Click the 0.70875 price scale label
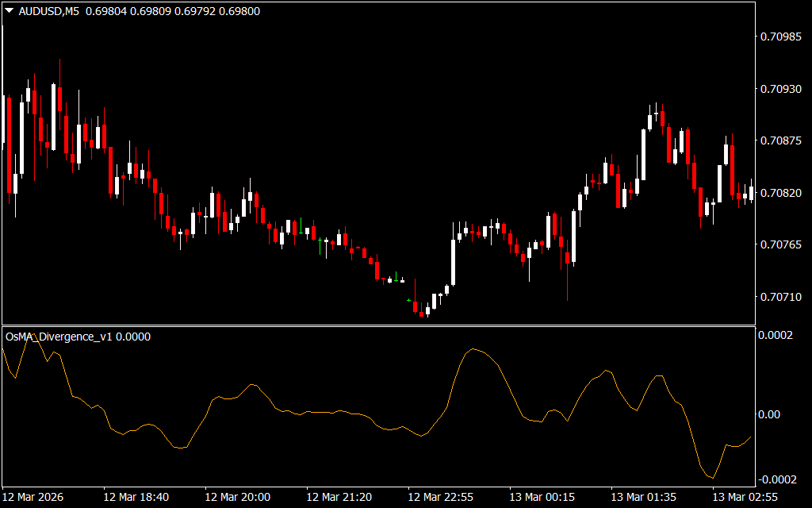812x508 pixels. pos(781,140)
